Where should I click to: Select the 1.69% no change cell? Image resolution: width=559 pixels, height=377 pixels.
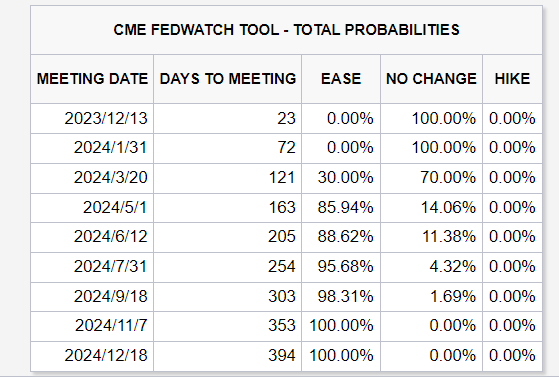pyautogui.click(x=431, y=297)
